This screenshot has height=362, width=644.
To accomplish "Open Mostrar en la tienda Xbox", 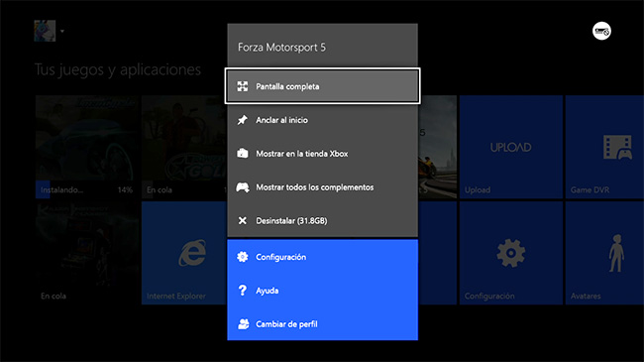I will pyautogui.click(x=322, y=154).
